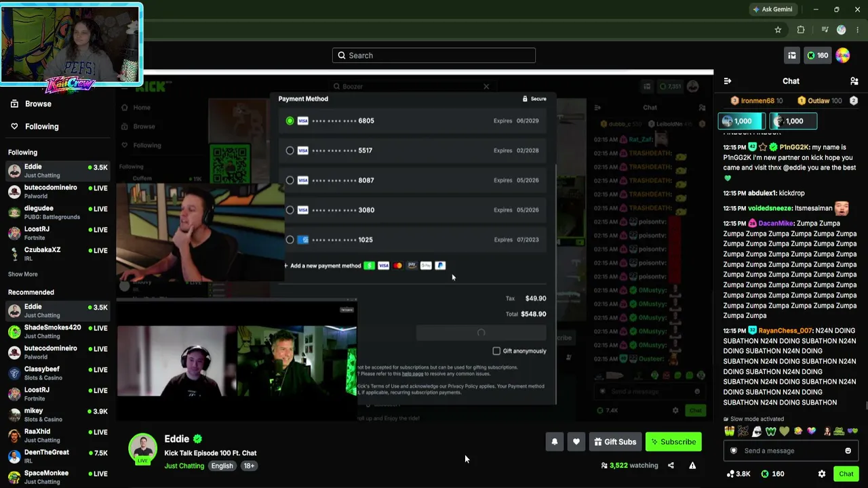Click the 160 Kicks balance below chat input
The width and height of the screenshot is (868, 488).
(x=772, y=474)
